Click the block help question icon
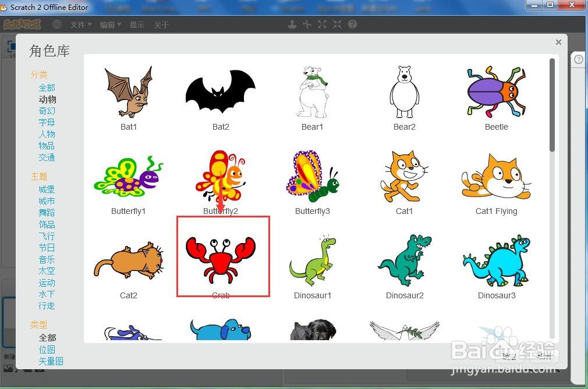Image resolution: width=588 pixels, height=389 pixels. click(352, 24)
